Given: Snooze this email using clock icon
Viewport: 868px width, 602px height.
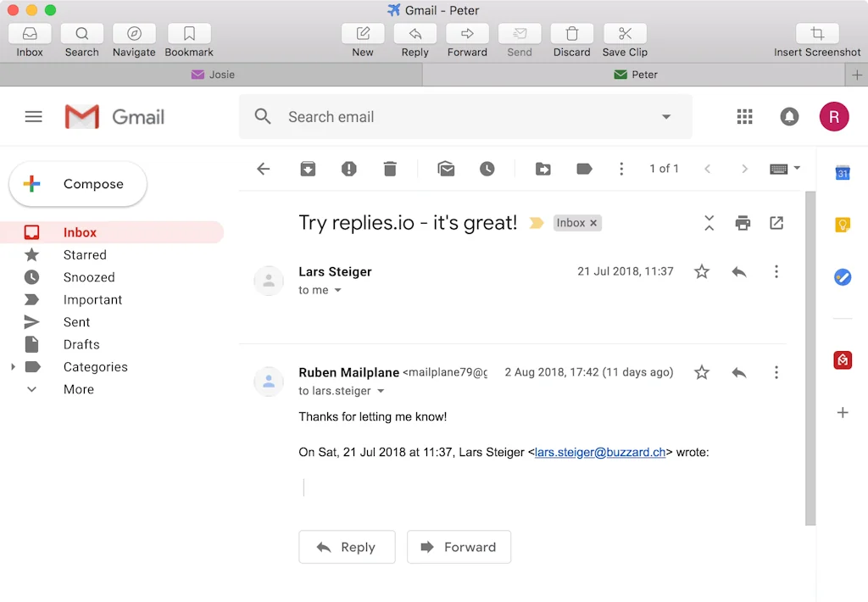Looking at the screenshot, I should pyautogui.click(x=487, y=169).
